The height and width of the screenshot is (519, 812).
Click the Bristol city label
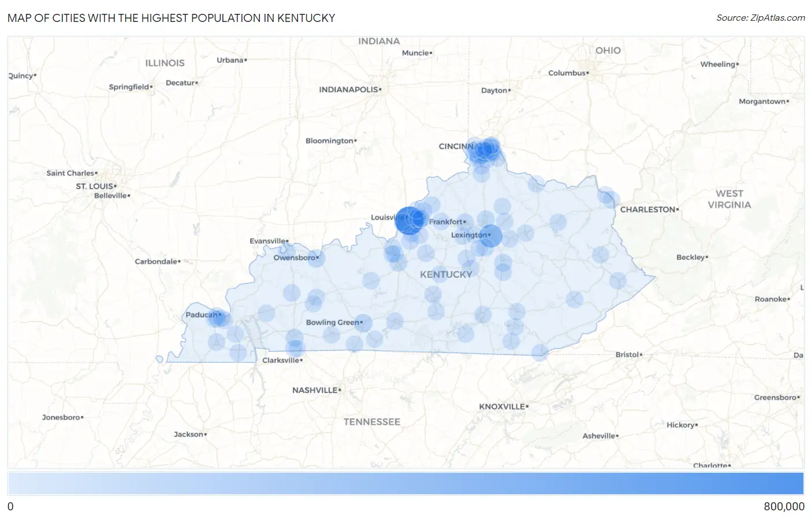click(x=627, y=354)
